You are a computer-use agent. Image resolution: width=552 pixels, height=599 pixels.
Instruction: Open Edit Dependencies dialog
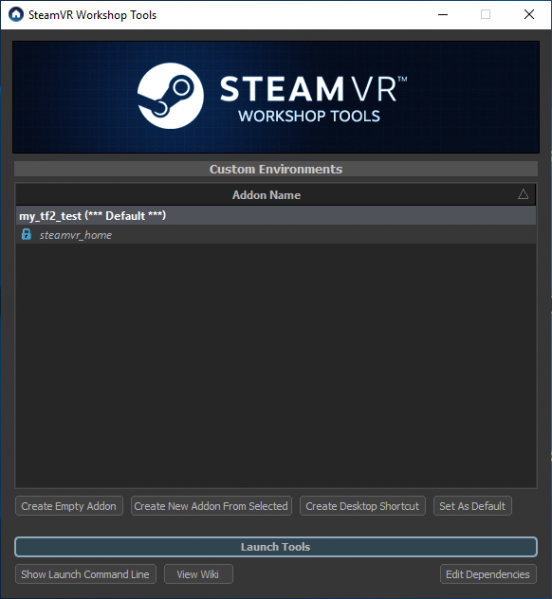(x=488, y=574)
